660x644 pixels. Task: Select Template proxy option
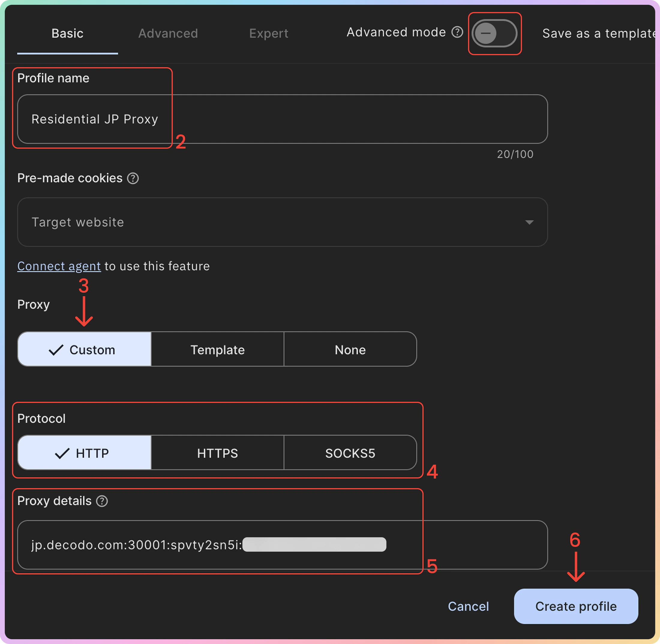click(217, 349)
